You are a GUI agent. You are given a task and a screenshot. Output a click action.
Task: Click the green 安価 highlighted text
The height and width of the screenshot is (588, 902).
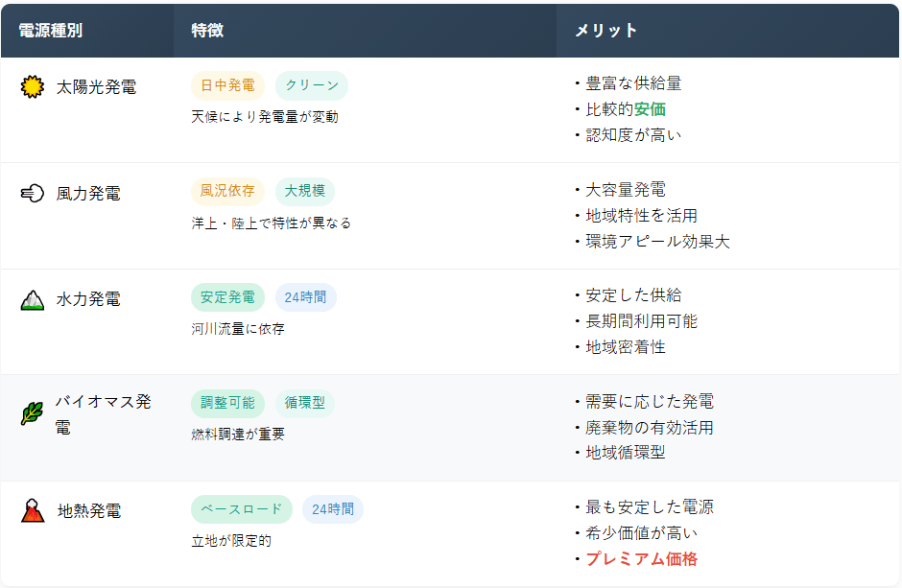(x=650, y=109)
